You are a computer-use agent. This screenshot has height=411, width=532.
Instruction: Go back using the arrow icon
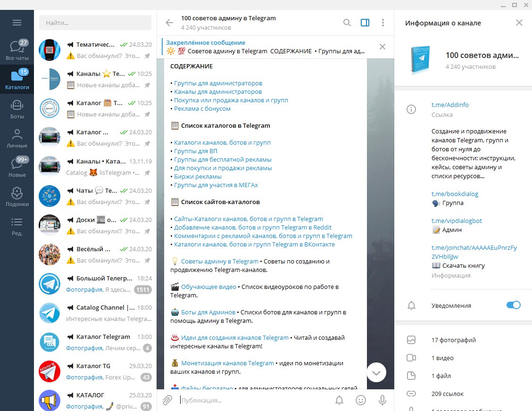coord(169,23)
